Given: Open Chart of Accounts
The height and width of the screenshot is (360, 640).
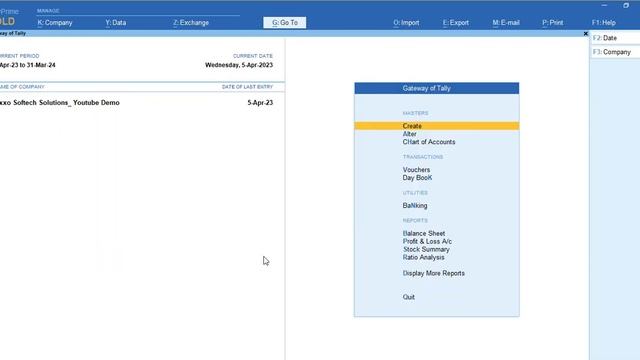Looking at the screenshot, I should (429, 142).
